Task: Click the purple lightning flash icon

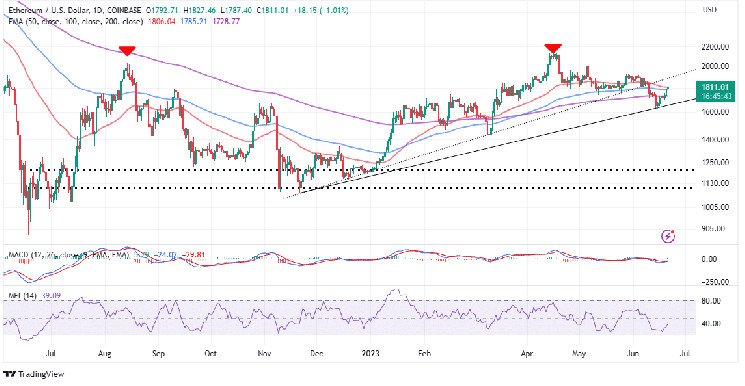Action: pos(669,236)
